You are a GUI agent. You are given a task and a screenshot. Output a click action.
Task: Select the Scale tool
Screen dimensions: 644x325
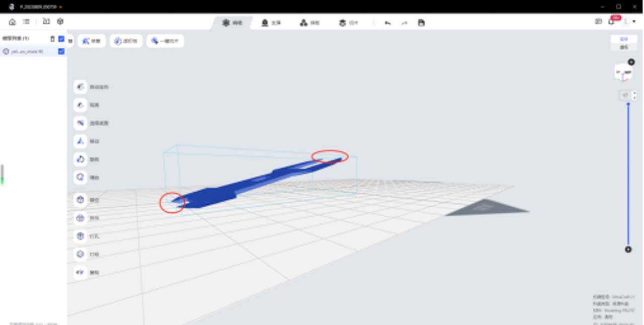click(80, 178)
